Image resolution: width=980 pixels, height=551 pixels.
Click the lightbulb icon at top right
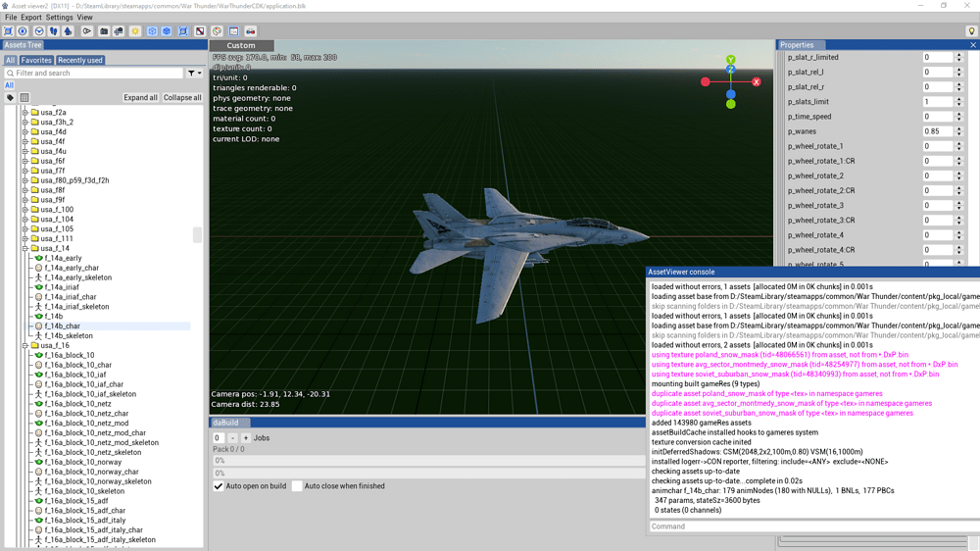tap(971, 31)
